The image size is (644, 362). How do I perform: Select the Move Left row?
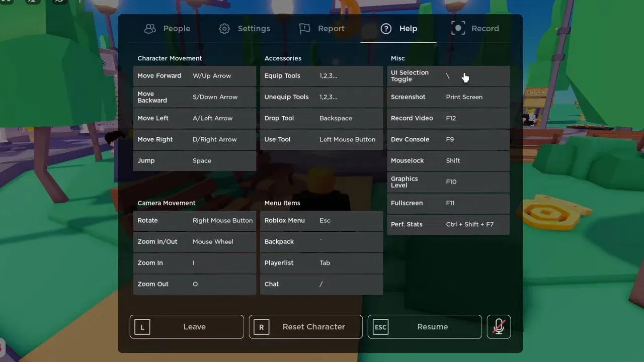click(195, 118)
